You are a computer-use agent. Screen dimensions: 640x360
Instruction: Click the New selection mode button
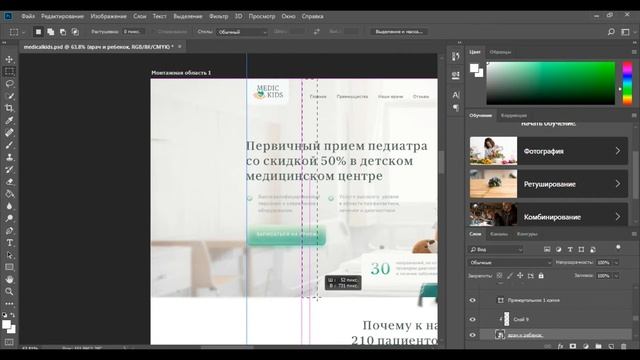[x=38, y=32]
